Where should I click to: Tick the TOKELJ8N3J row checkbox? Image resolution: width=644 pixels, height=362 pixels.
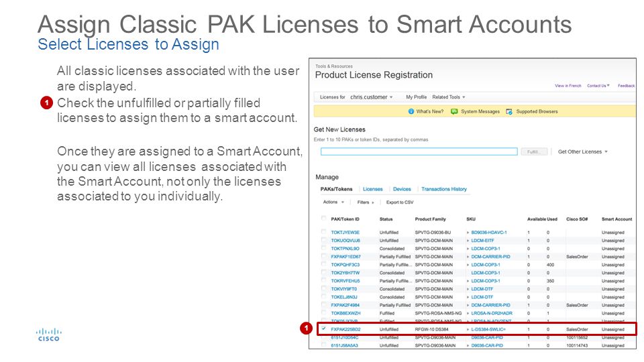323,296
